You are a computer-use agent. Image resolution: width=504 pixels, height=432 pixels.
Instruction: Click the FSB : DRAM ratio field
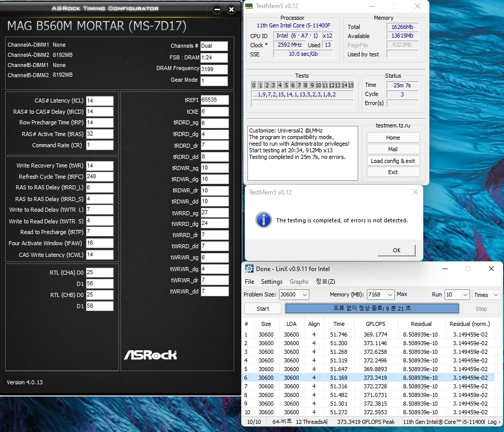[214, 57]
